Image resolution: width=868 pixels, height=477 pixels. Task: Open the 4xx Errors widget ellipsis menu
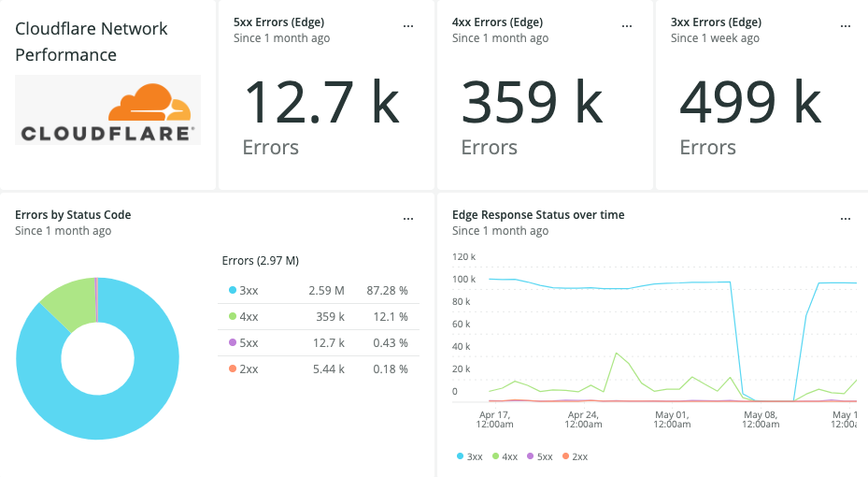[626, 26]
